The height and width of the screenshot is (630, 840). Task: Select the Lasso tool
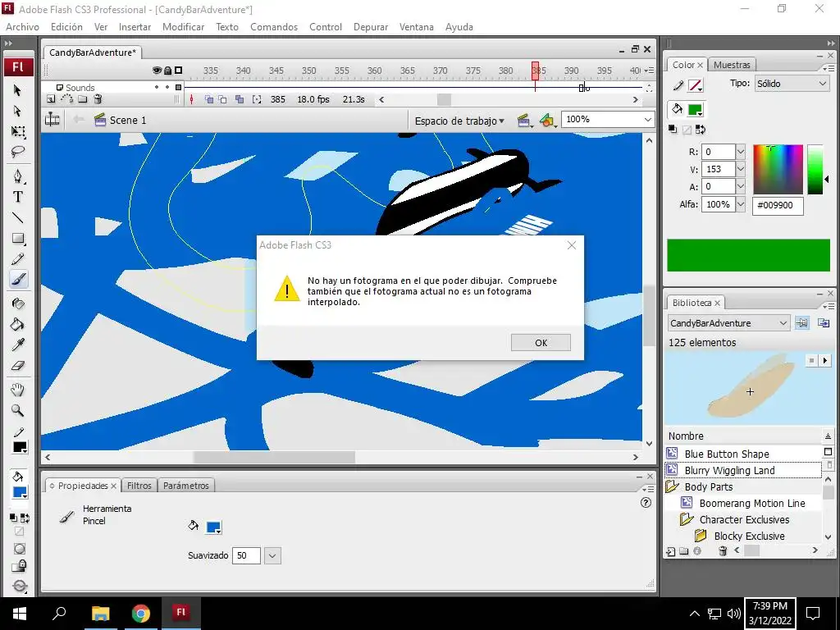tap(17, 152)
